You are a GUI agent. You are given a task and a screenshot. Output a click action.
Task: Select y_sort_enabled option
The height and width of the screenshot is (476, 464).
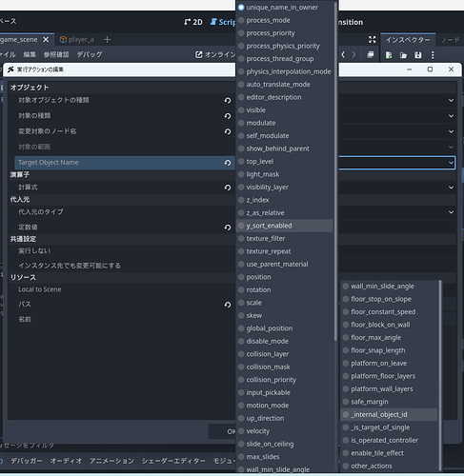pyautogui.click(x=285, y=226)
